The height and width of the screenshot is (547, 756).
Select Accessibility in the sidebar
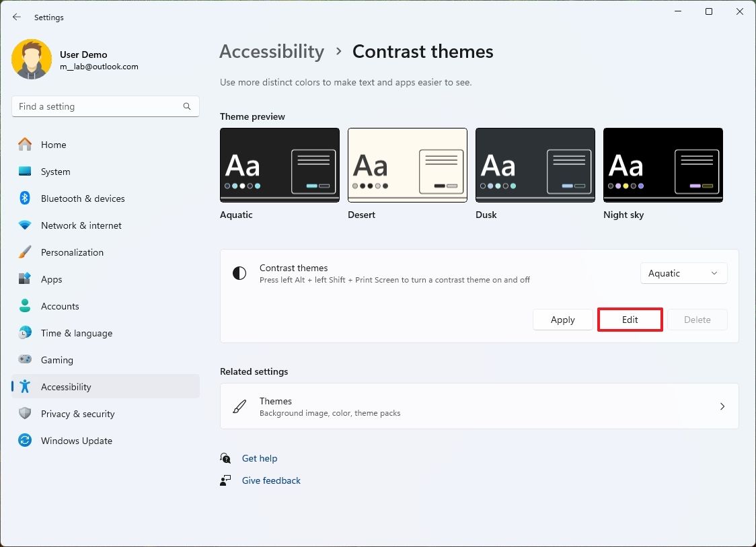pyautogui.click(x=66, y=386)
